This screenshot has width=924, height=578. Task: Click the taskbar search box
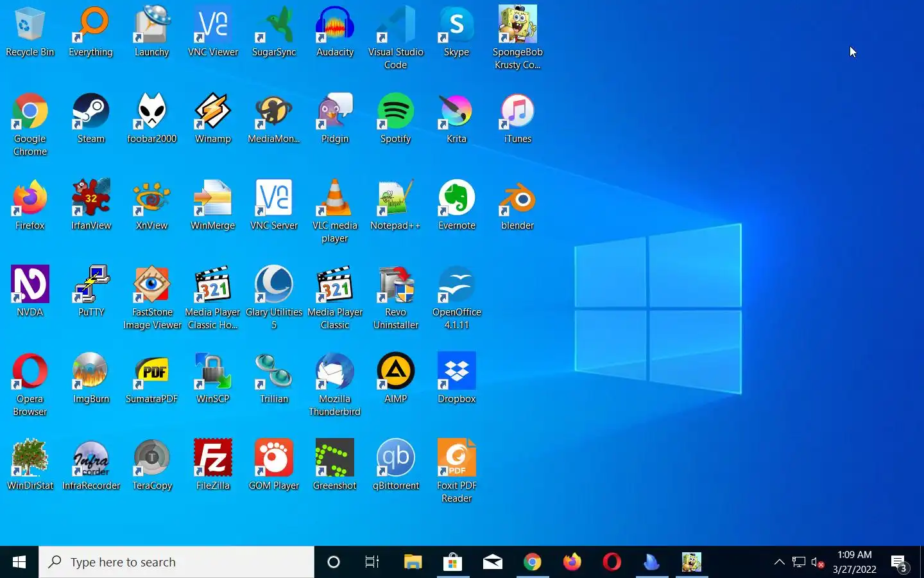coord(176,562)
